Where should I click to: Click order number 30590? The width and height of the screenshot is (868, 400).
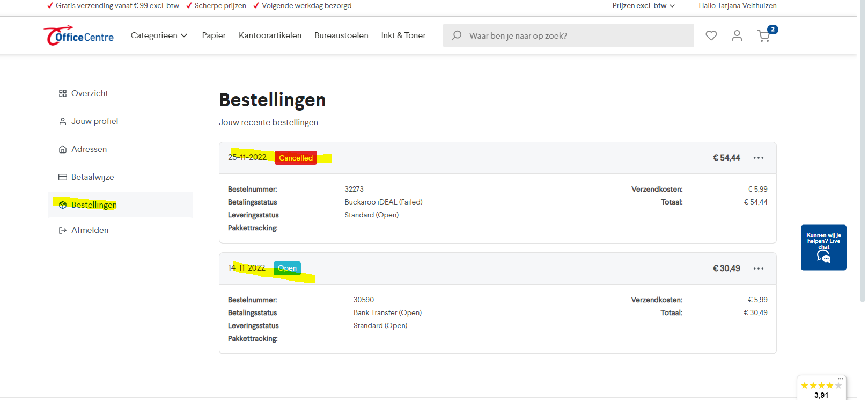point(364,300)
